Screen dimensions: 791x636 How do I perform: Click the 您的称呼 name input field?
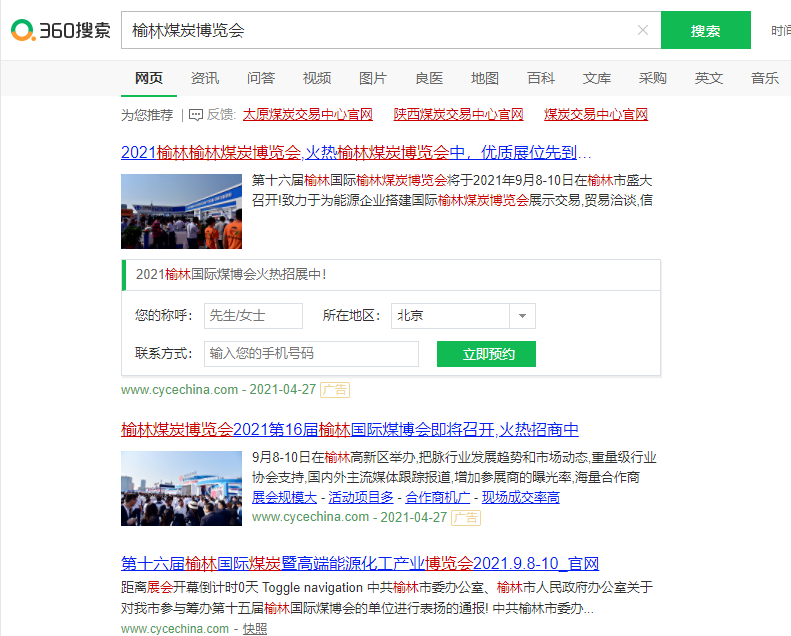pos(253,316)
